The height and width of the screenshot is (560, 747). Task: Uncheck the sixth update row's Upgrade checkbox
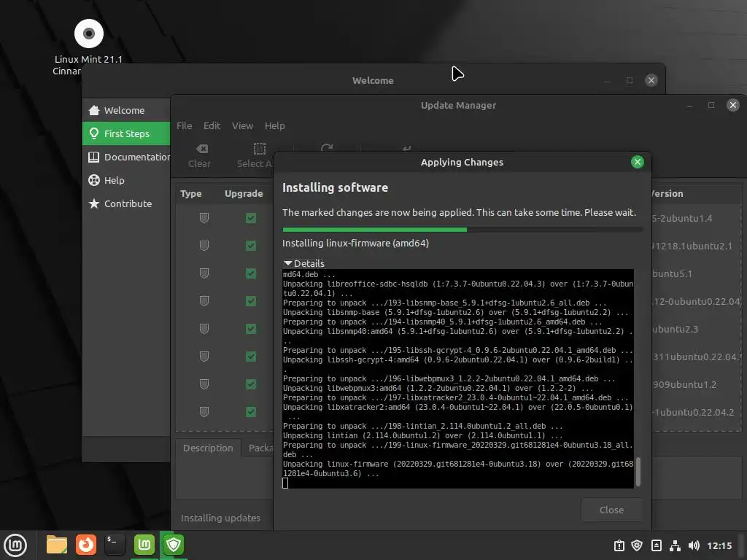[251, 356]
